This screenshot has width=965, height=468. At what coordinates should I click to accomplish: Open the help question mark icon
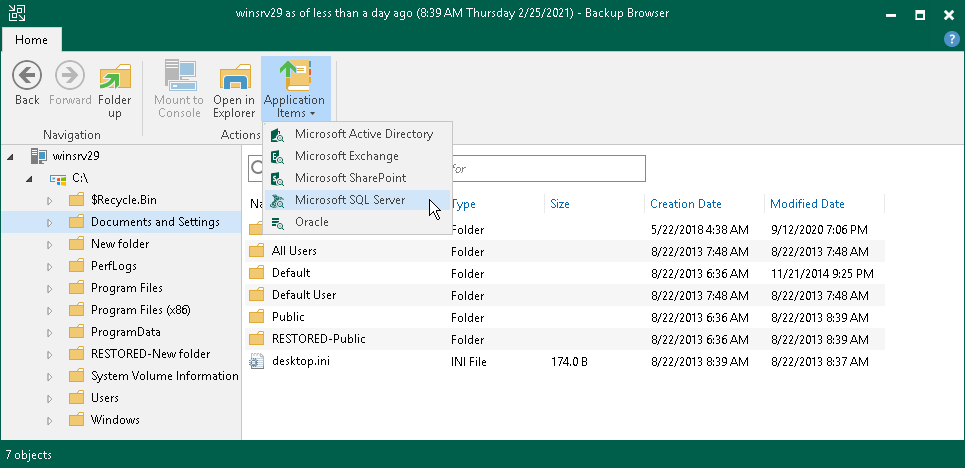(951, 39)
